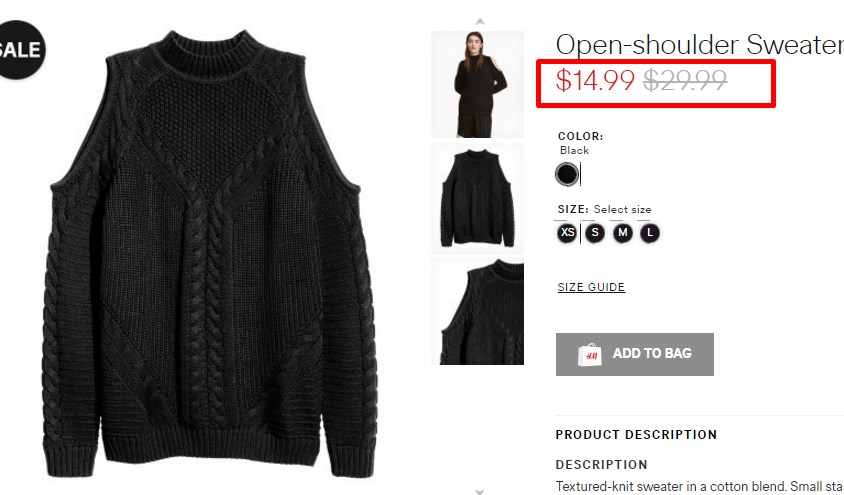Click the $14.99 sale price

[x=595, y=81]
